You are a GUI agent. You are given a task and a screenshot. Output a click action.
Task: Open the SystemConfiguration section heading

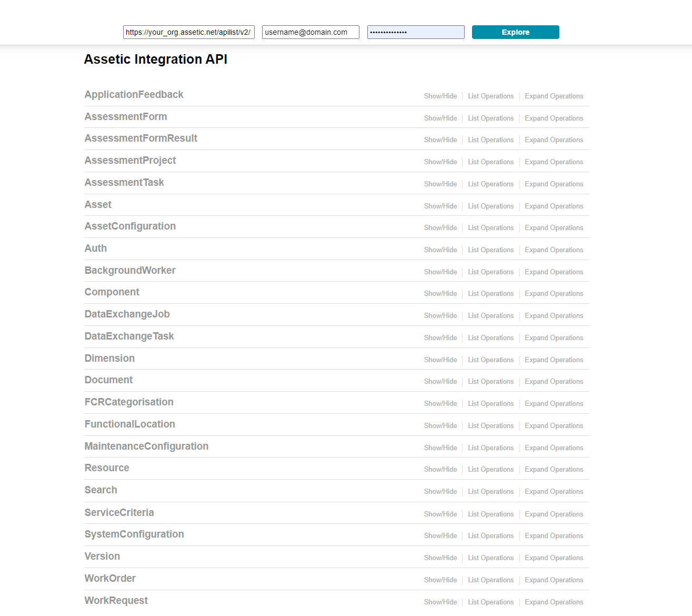coord(134,534)
